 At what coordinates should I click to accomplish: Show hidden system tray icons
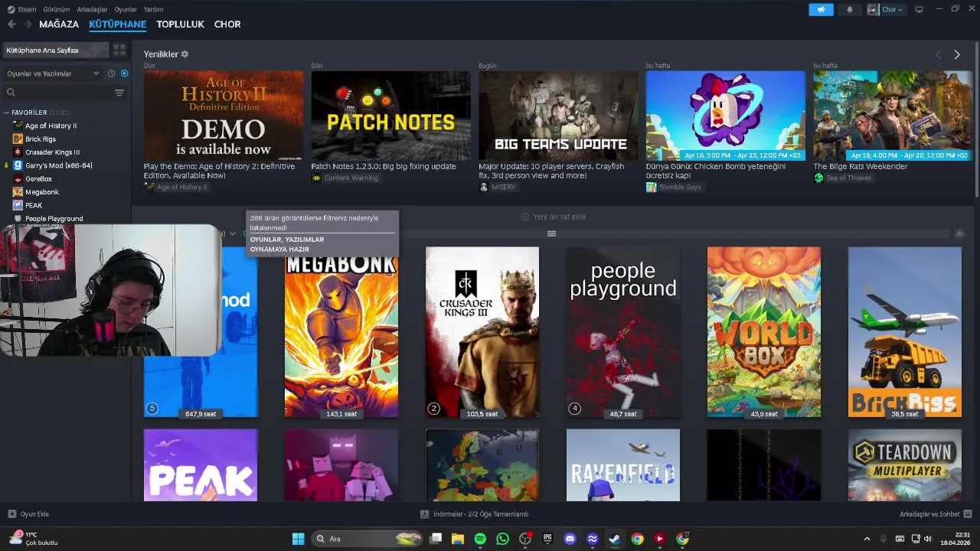coord(867,539)
